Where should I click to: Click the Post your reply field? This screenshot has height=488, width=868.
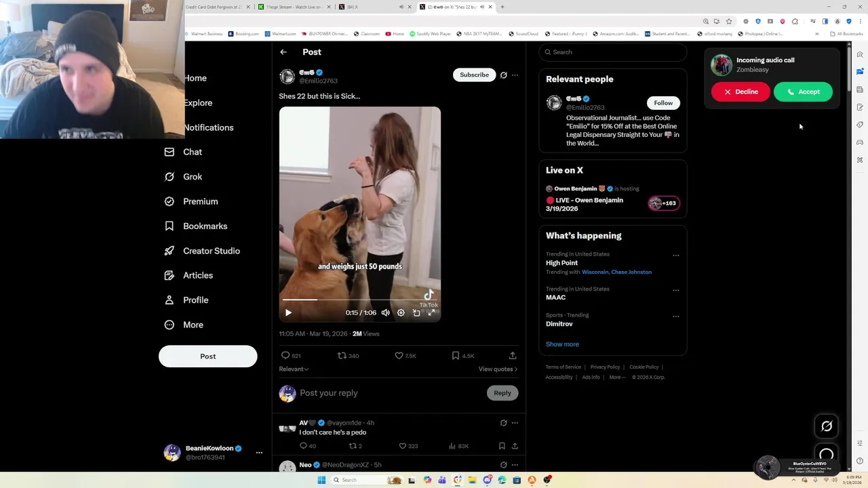pyautogui.click(x=391, y=393)
